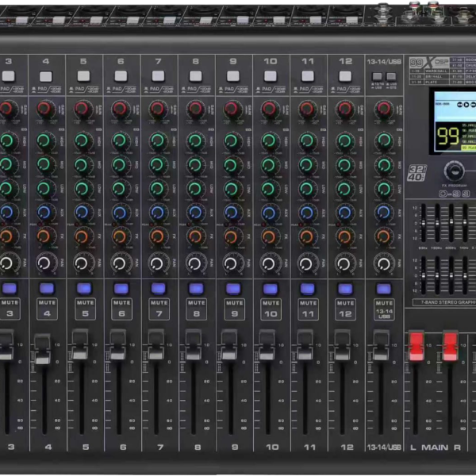Click the play button on the LCD display
Viewport: 476px width, 476px height.
pos(466,105)
